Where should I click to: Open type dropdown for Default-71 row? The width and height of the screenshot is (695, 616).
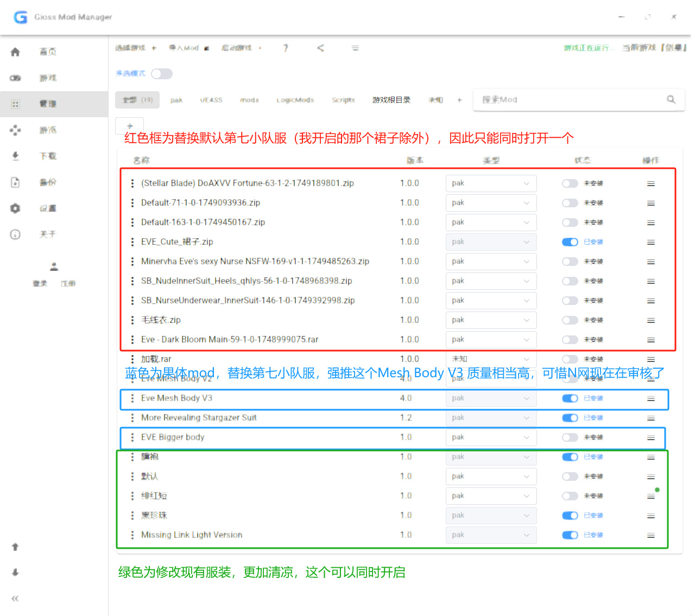click(491, 203)
